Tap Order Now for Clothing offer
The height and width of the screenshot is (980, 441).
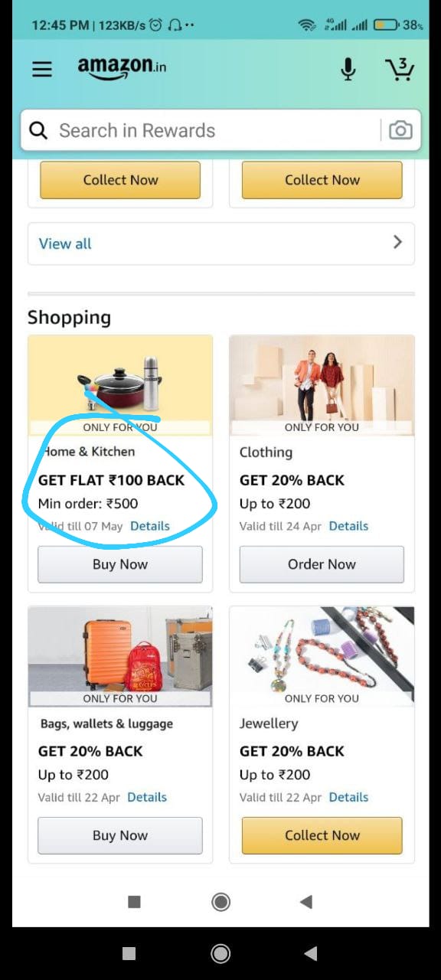[322, 564]
